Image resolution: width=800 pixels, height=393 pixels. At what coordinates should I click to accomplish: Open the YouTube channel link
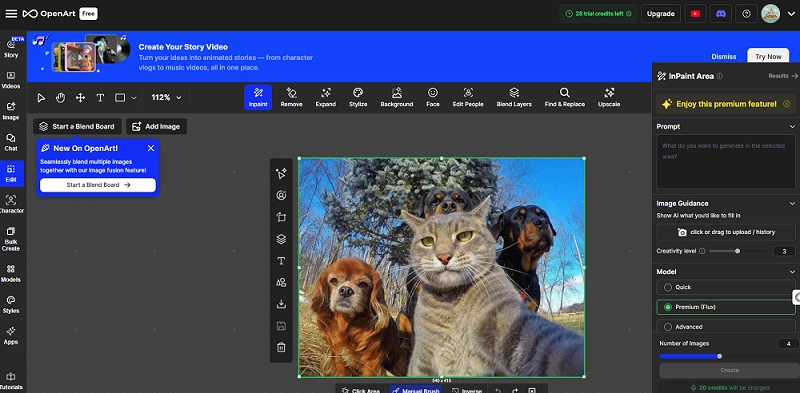(695, 14)
